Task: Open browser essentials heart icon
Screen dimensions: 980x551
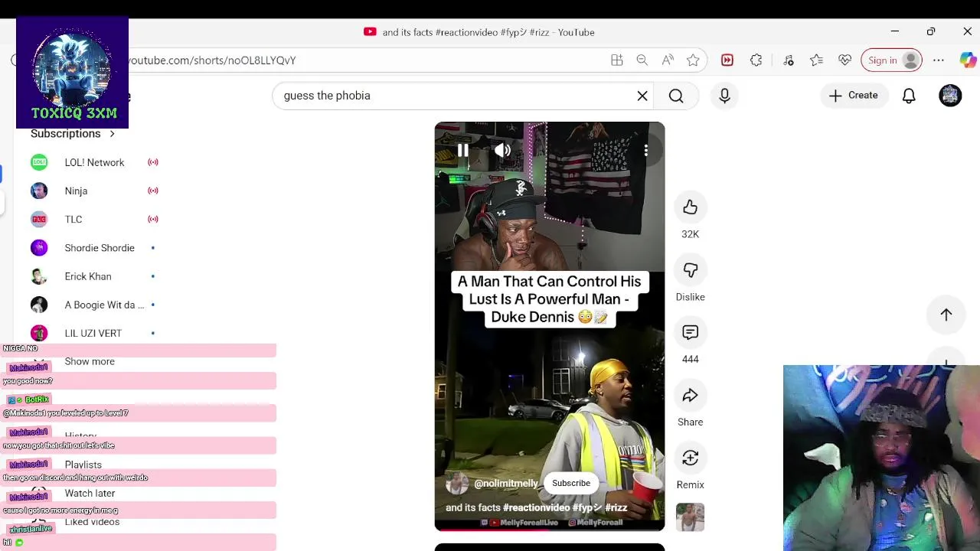Action: click(x=845, y=60)
